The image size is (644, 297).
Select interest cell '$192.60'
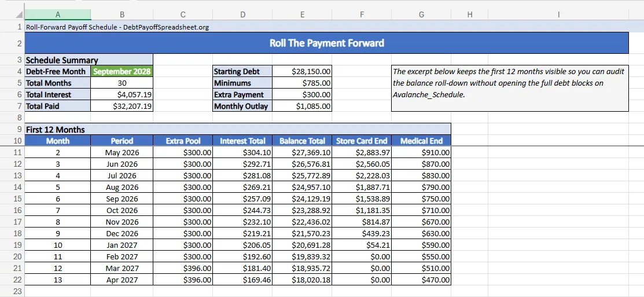pos(243,256)
